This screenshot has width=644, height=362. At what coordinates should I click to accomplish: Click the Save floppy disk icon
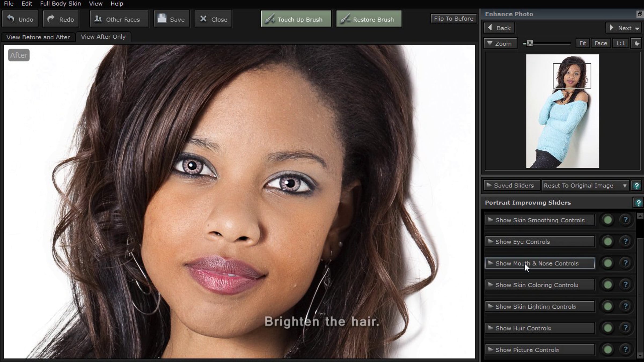coord(162,19)
